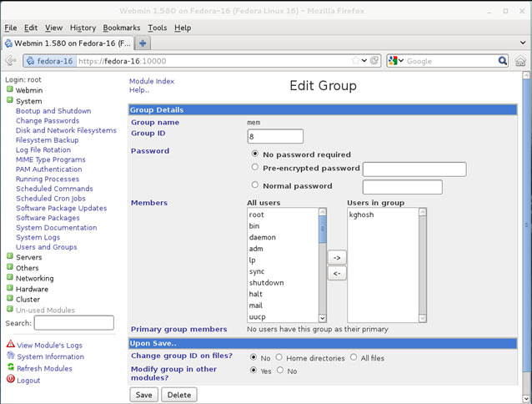Click the Refresh Modules icon
The height and width of the screenshot is (404, 532).
click(x=11, y=367)
